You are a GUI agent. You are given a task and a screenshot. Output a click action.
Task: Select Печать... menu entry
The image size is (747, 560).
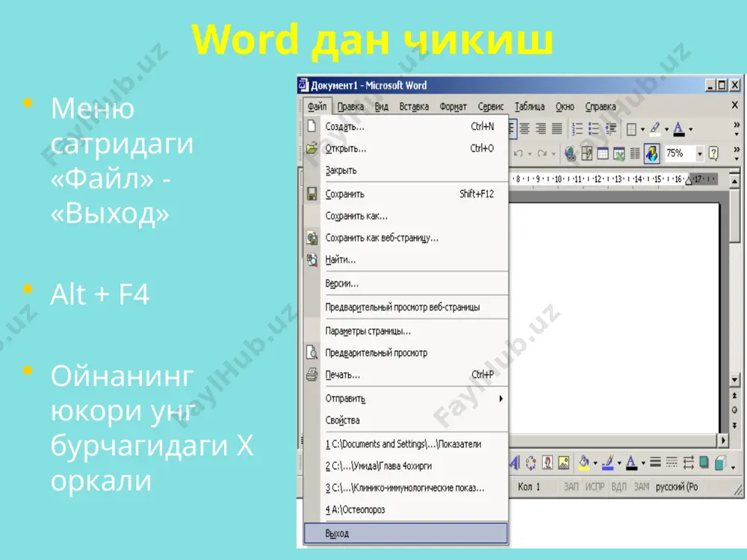point(406,375)
